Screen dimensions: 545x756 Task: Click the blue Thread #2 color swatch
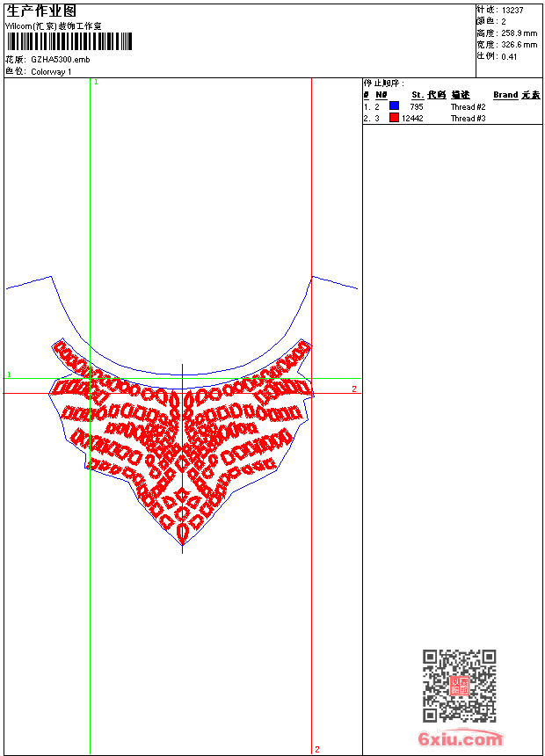[394, 106]
